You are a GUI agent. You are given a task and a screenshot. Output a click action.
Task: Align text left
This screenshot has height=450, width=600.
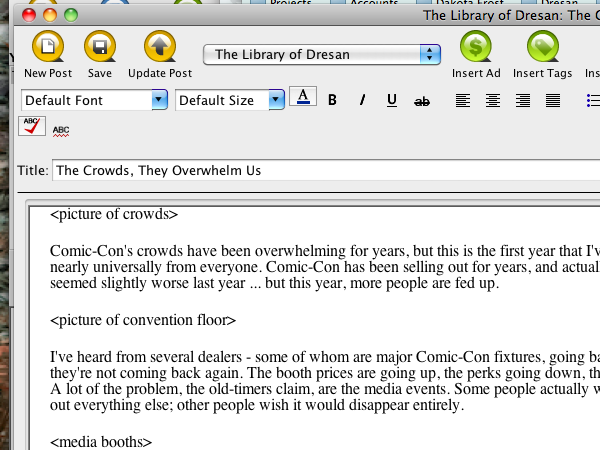pyautogui.click(x=463, y=101)
